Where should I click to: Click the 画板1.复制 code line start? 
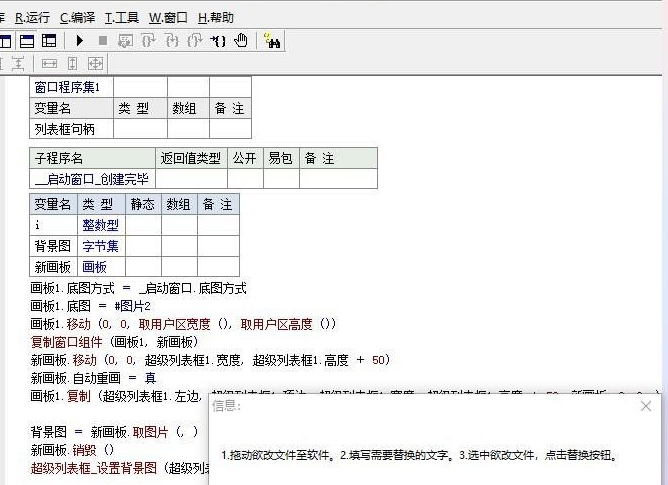pyautogui.click(x=115, y=396)
